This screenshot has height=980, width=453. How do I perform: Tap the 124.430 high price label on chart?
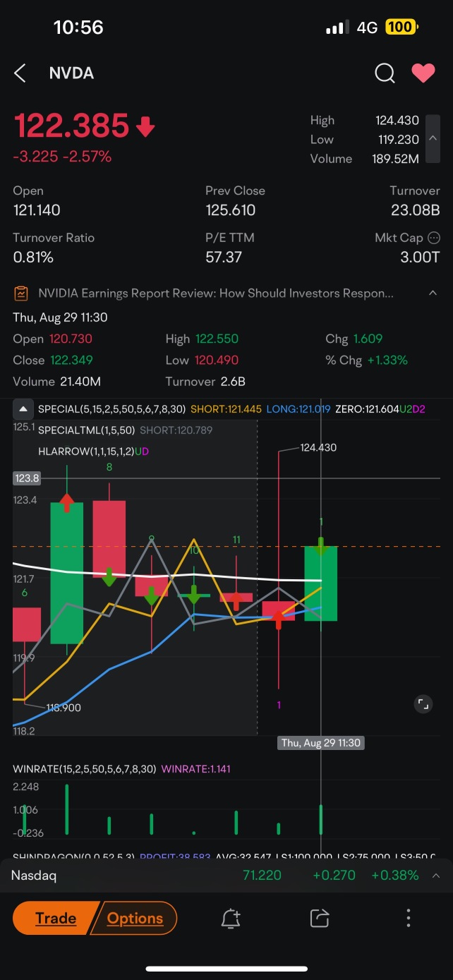tap(319, 447)
